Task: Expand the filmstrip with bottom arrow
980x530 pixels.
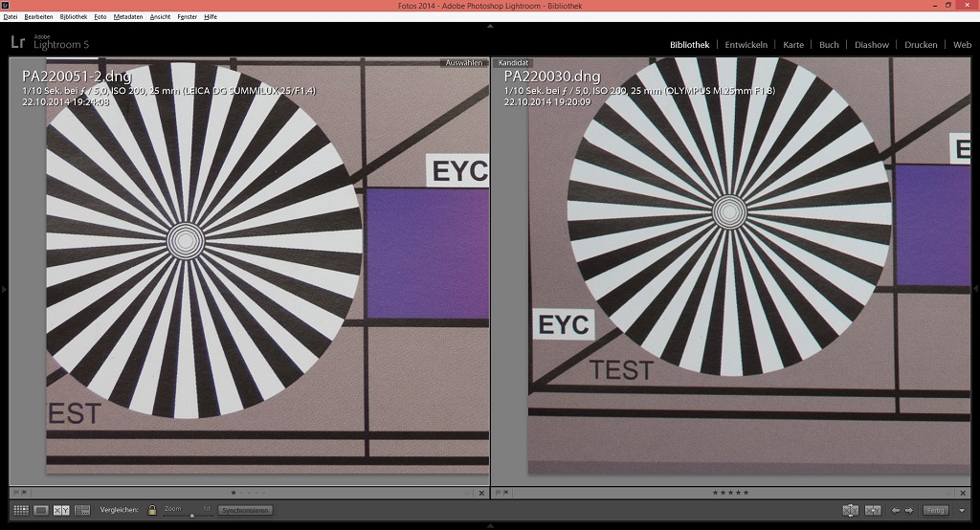Action: click(x=490, y=525)
